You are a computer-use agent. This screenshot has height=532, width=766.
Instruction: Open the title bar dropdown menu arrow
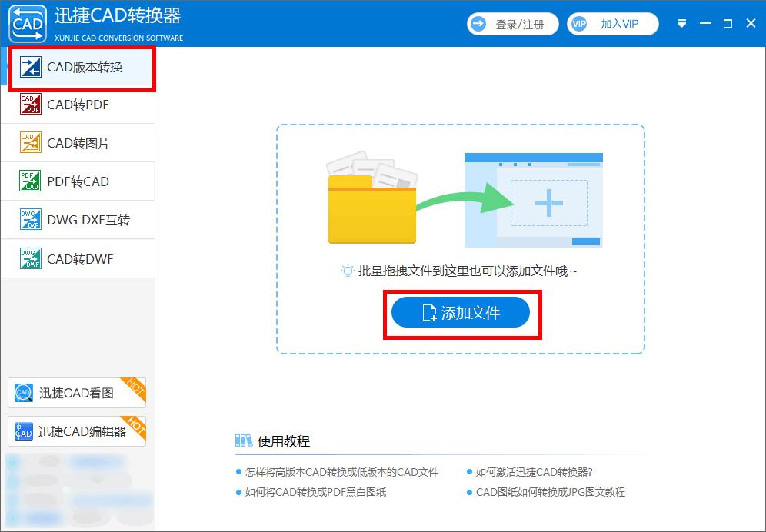coord(681,24)
